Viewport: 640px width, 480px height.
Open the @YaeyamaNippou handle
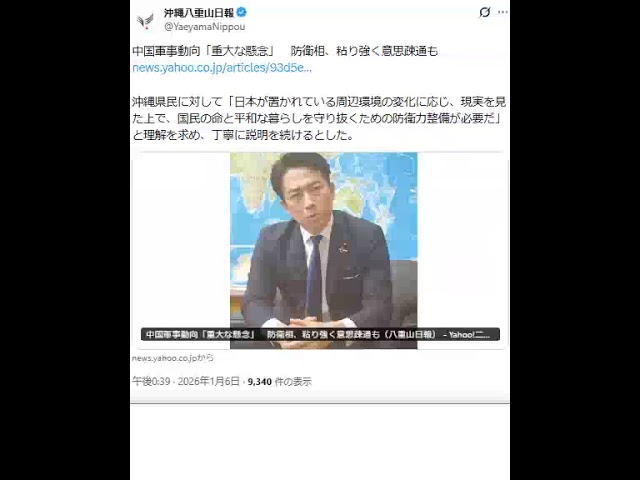[204, 27]
